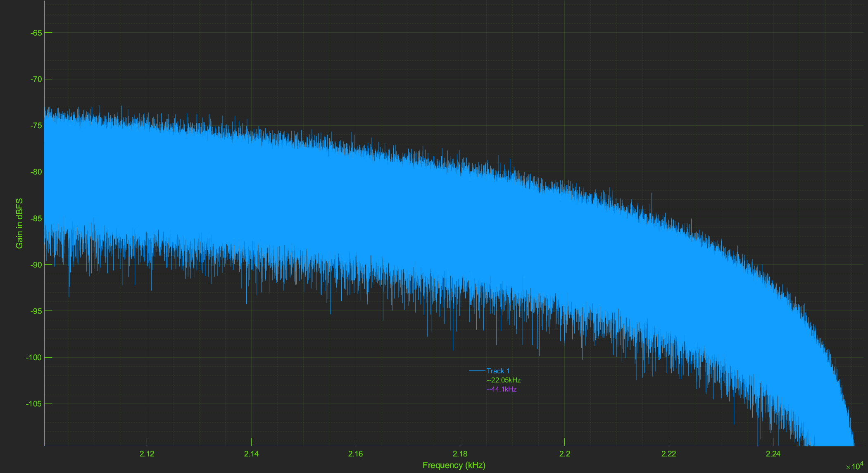Viewport: 868px width, 473px height.
Task: Click the -70 y-axis tick label
Action: click(36, 79)
